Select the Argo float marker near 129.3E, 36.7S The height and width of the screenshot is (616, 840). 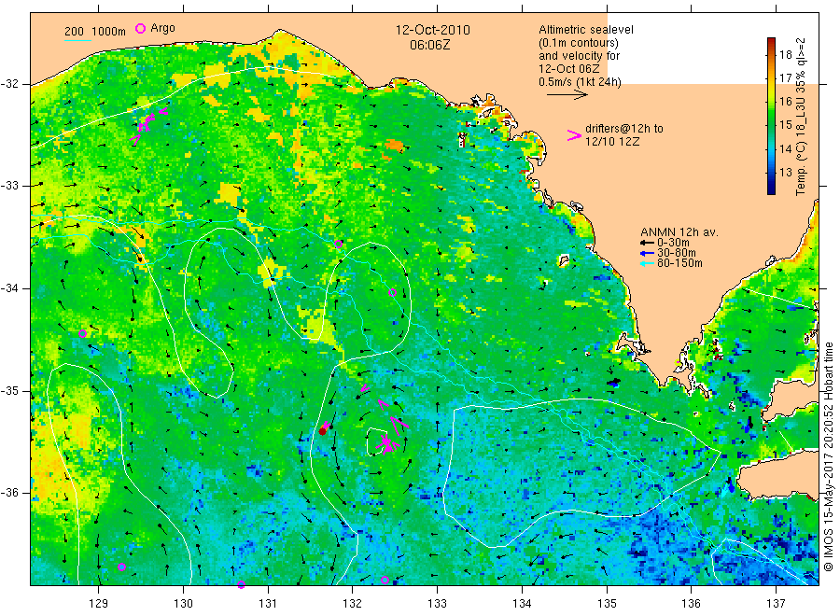[121, 567]
